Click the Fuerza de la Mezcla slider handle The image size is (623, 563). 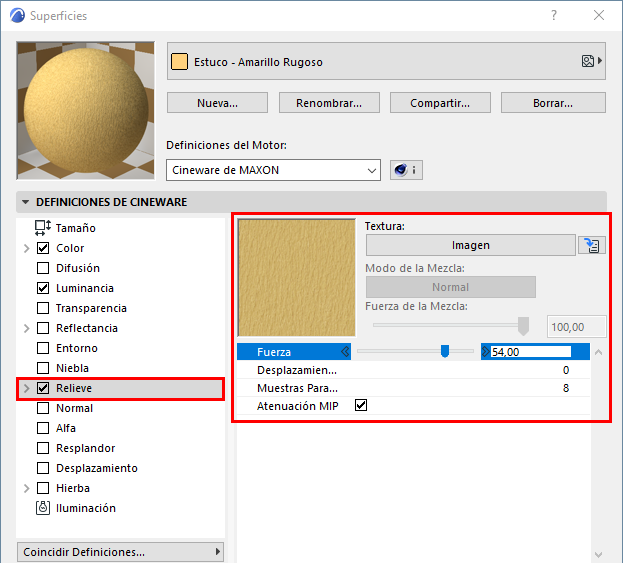click(x=523, y=326)
